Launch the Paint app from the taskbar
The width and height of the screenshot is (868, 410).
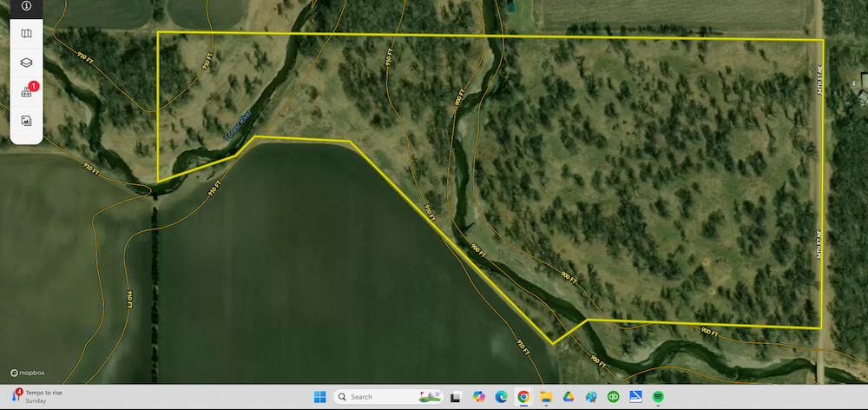[591, 397]
